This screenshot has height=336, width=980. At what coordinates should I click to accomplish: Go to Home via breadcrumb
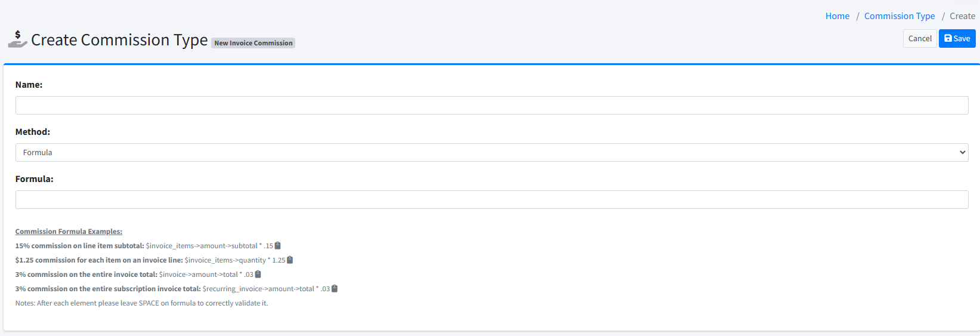pyautogui.click(x=837, y=16)
